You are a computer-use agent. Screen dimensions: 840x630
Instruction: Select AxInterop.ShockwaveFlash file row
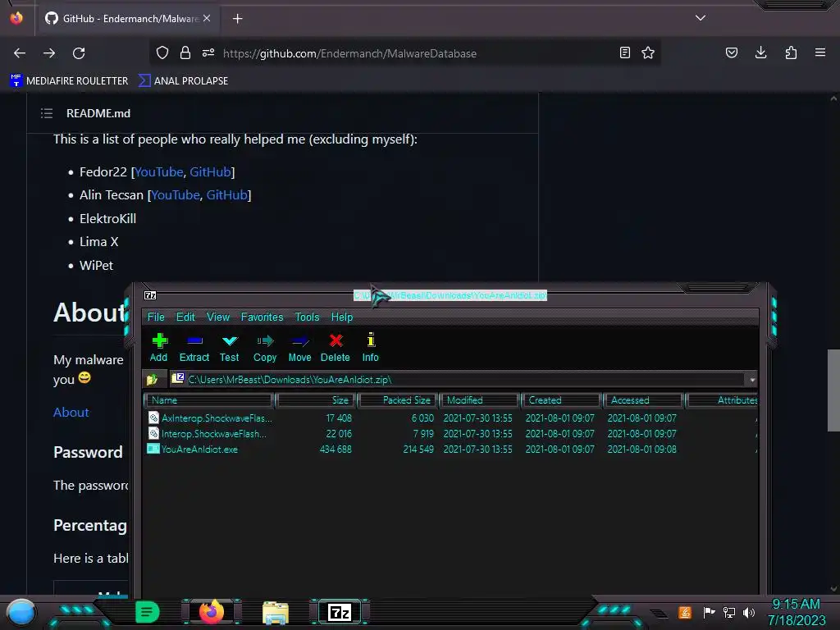[451, 418]
